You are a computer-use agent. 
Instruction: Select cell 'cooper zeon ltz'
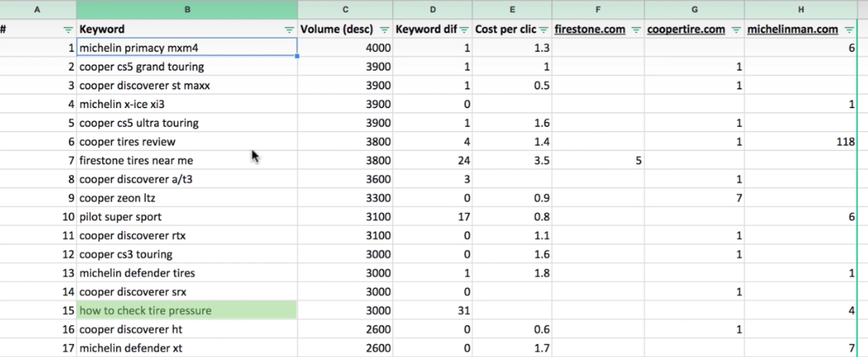point(187,197)
